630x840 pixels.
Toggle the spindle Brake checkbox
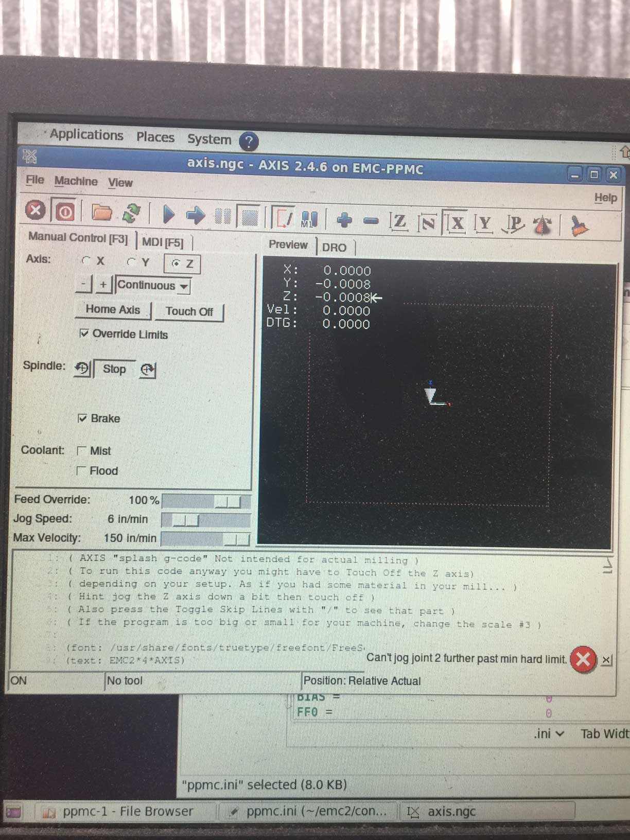tap(82, 418)
